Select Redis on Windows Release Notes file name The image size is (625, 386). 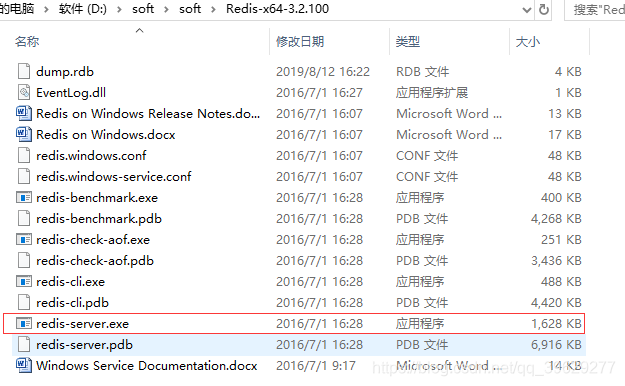[148, 114]
